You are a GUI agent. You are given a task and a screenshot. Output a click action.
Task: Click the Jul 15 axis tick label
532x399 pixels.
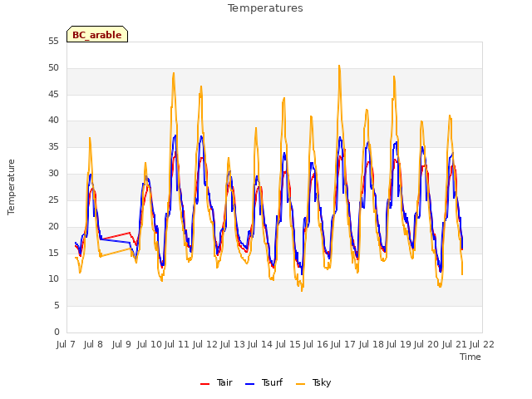pos(288,344)
